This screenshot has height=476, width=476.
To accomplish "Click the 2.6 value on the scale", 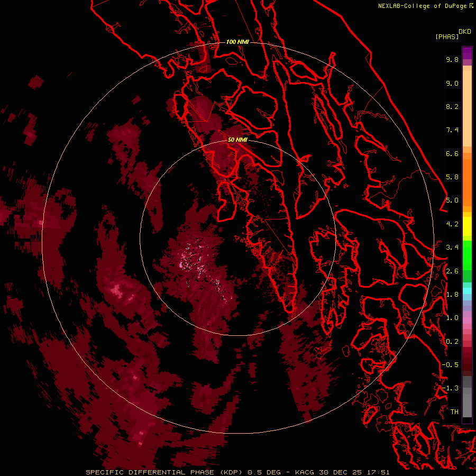I will (x=452, y=271).
